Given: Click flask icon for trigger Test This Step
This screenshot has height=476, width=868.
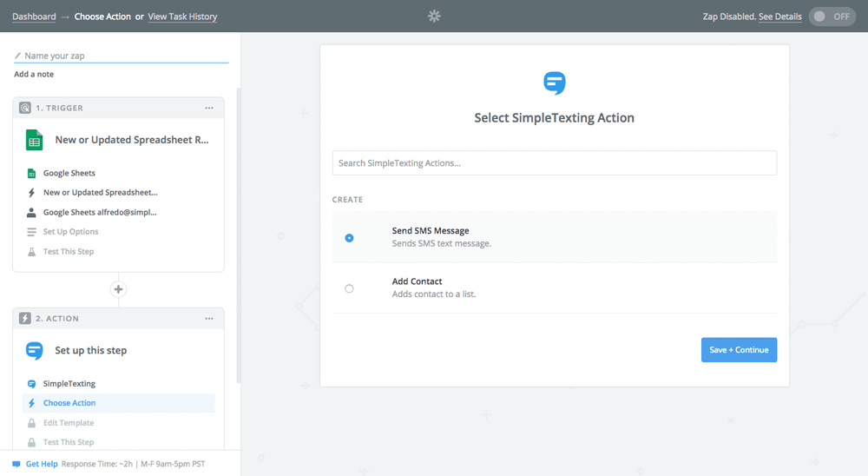Looking at the screenshot, I should [31, 252].
